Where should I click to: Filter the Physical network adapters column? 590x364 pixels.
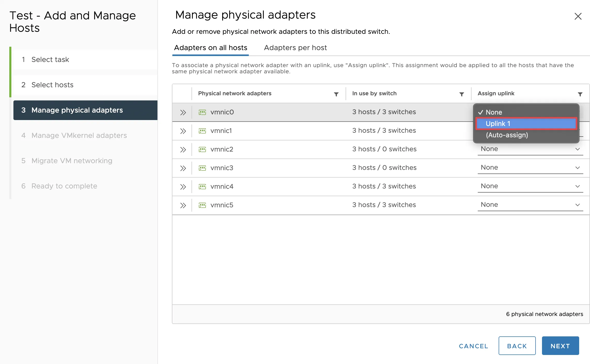[336, 94]
